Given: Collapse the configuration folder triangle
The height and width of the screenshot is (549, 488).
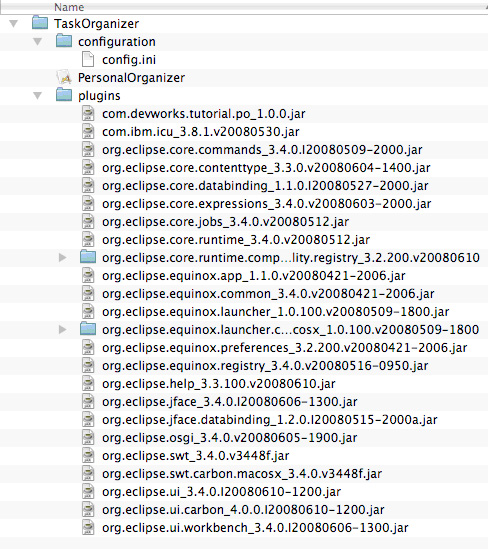Looking at the screenshot, I should (37, 42).
